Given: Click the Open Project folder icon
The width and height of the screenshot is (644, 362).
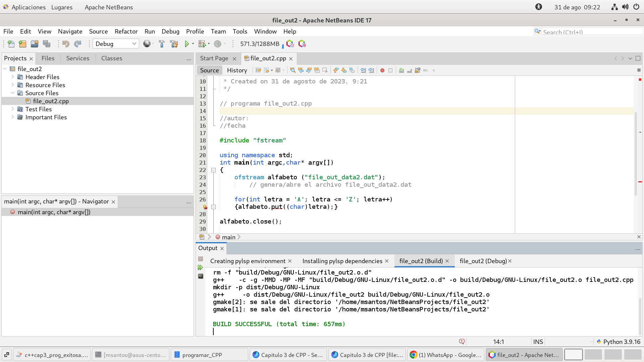Looking at the screenshot, I should [35, 44].
